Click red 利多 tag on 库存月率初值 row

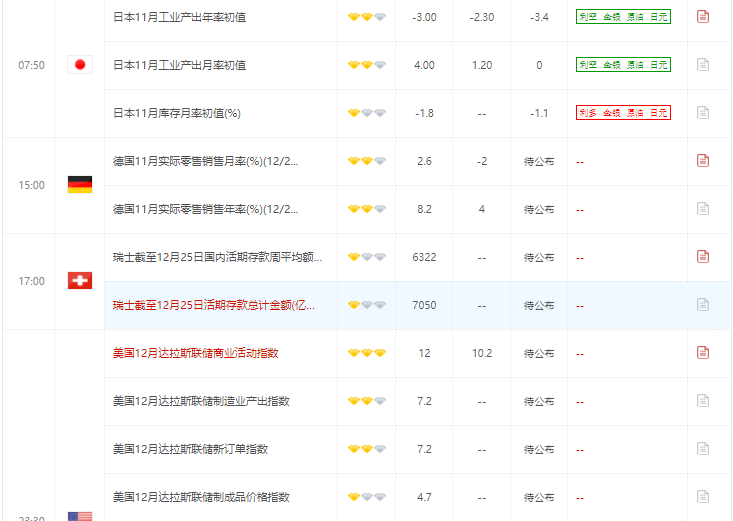(x=623, y=113)
